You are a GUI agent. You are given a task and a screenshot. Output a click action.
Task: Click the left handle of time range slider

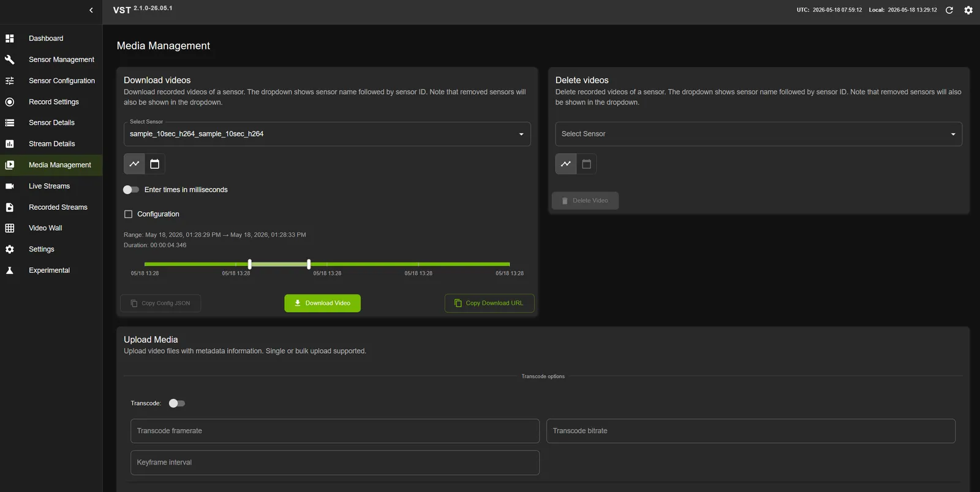[x=249, y=264]
